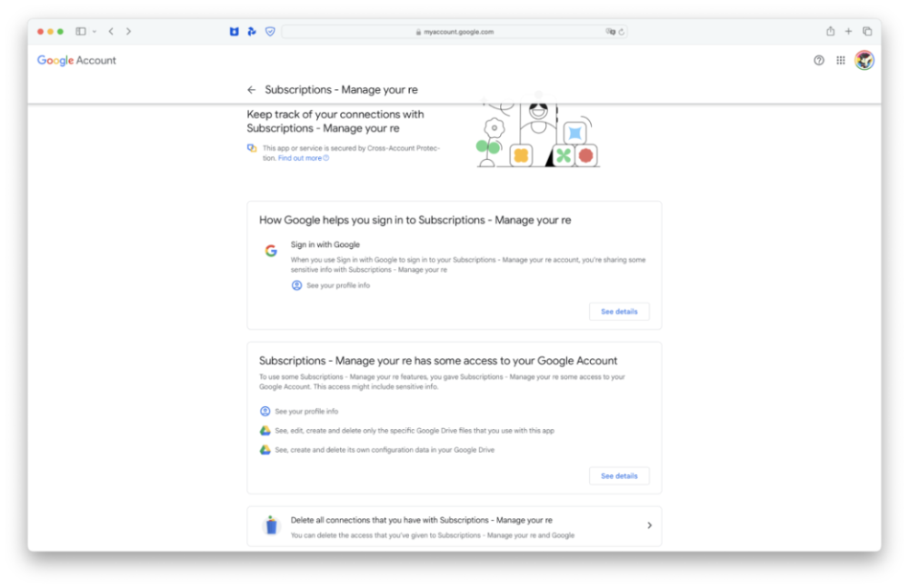
Task: Open Delete all connections row
Action: click(454, 526)
